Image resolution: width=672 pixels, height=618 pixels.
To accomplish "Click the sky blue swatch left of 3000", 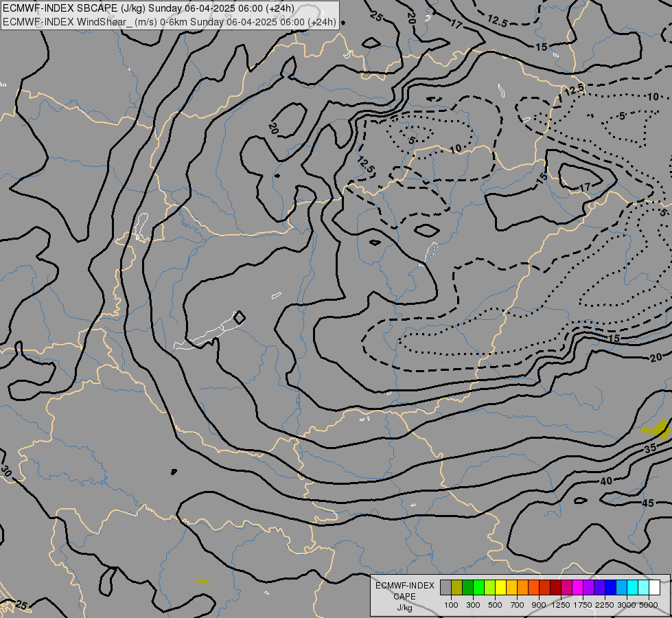I will (x=621, y=588).
